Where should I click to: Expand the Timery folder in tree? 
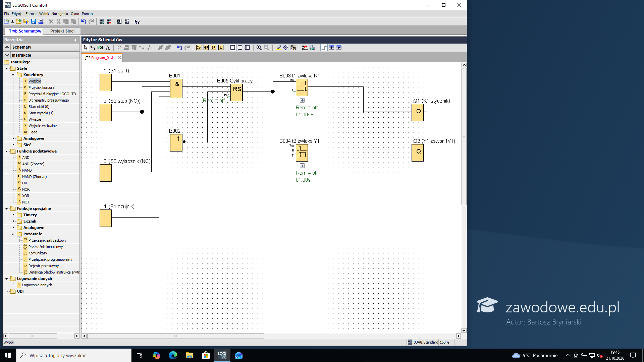pos(13,215)
